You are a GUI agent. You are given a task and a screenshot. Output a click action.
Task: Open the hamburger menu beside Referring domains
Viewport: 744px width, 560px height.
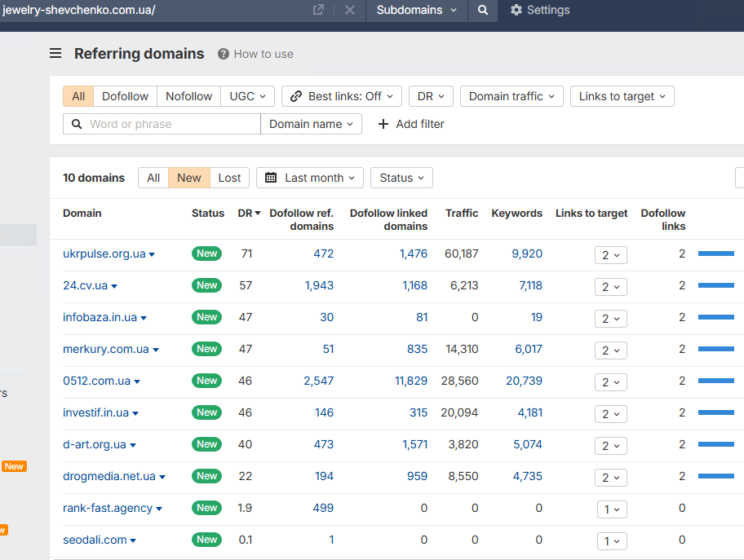click(x=55, y=53)
